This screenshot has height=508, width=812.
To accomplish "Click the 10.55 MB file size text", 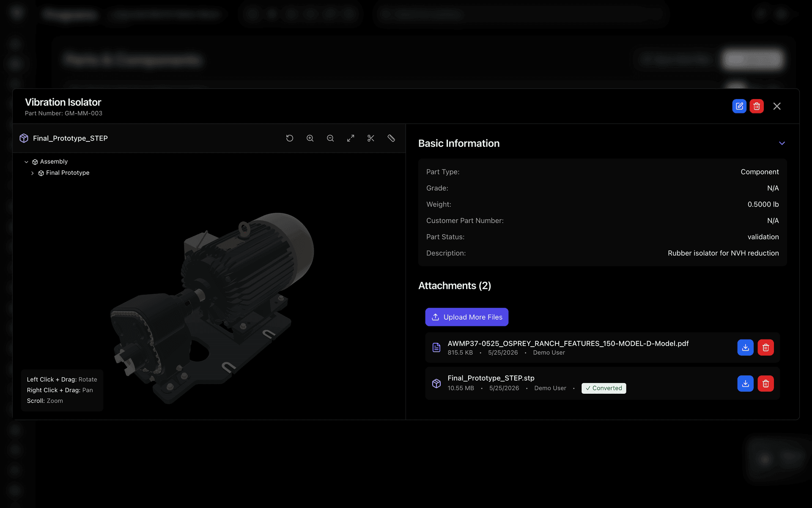I will [461, 388].
